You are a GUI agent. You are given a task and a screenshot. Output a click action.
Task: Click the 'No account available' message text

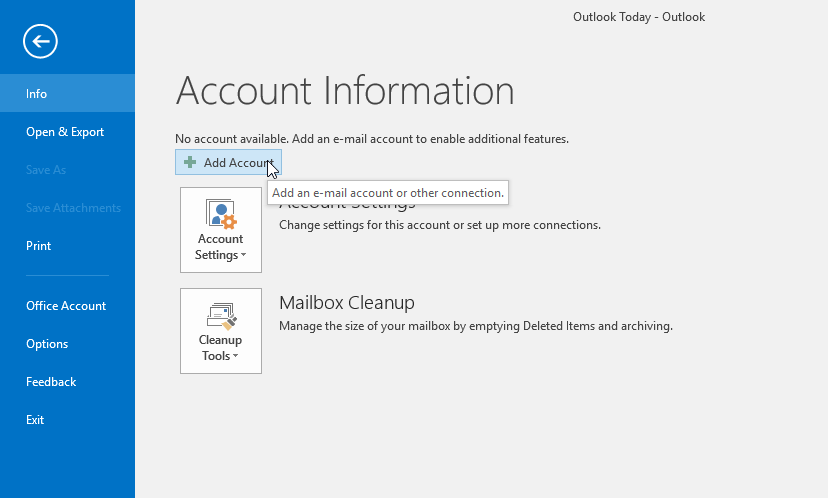click(x=372, y=139)
